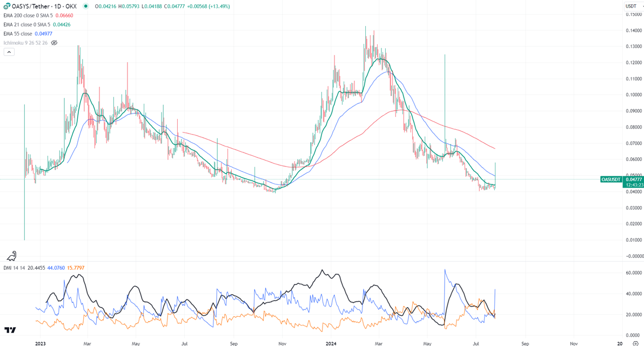Viewport: 644px width, 346px height.
Task: Click the TradingView logo
Action: click(x=10, y=330)
